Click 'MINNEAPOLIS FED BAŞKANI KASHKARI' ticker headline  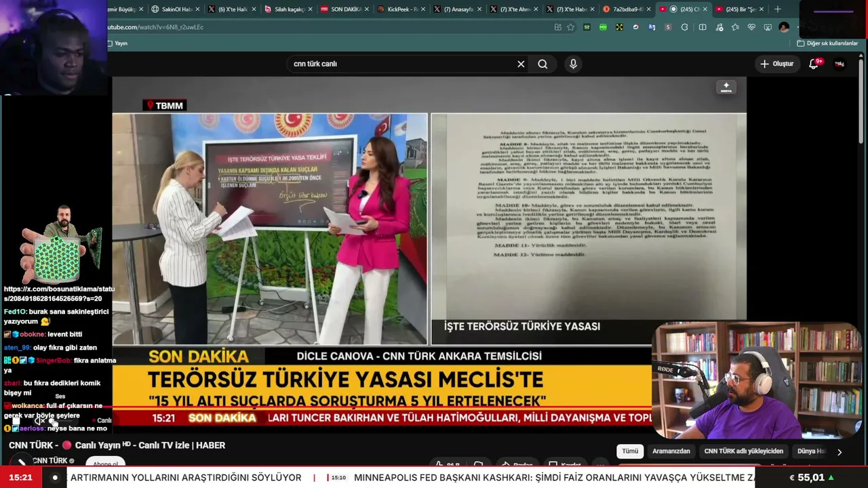[x=553, y=478]
